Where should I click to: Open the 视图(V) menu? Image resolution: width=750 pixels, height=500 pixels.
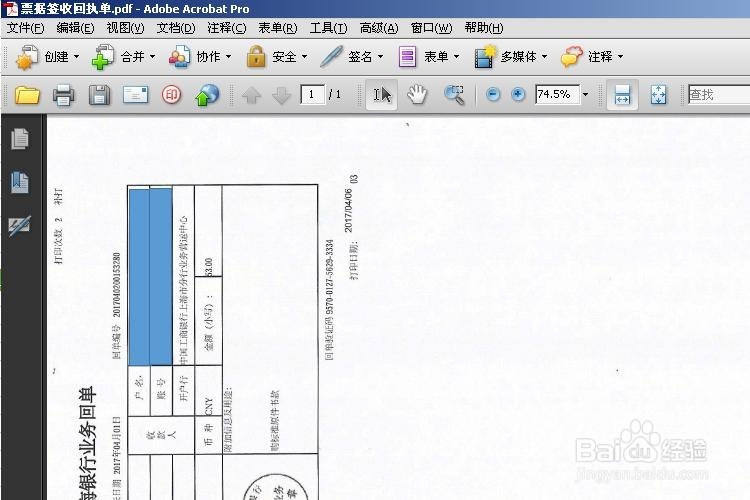(125, 28)
